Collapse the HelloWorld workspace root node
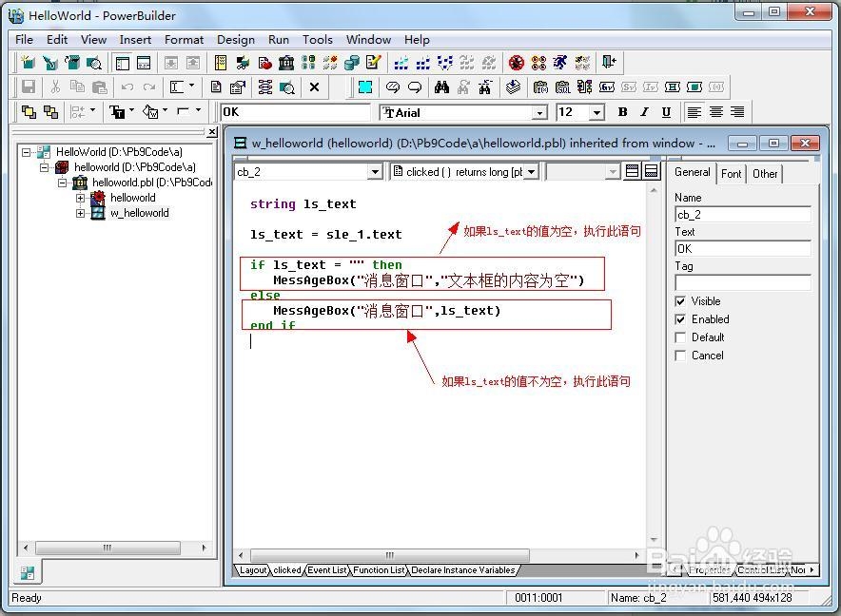 [x=26, y=152]
